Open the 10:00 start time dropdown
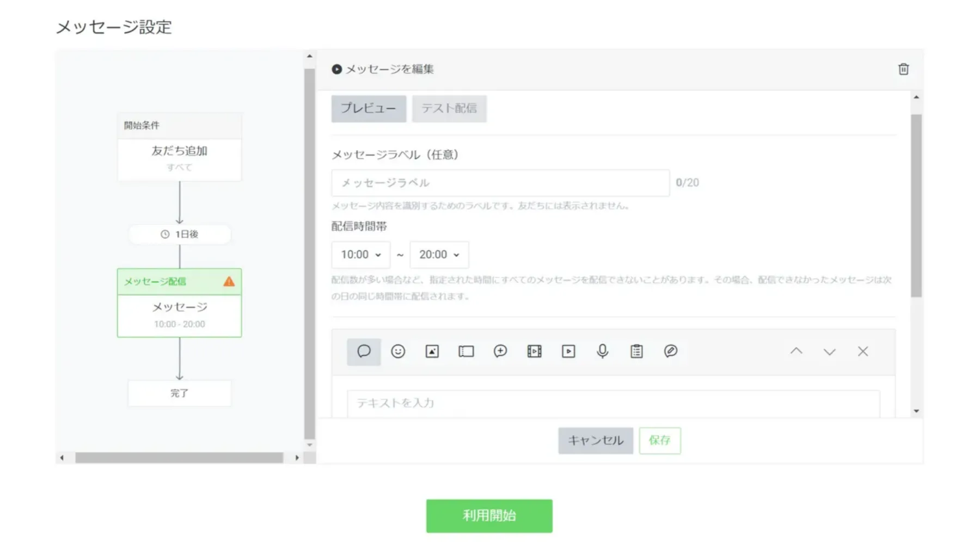The width and height of the screenshot is (980, 544). 360,255
